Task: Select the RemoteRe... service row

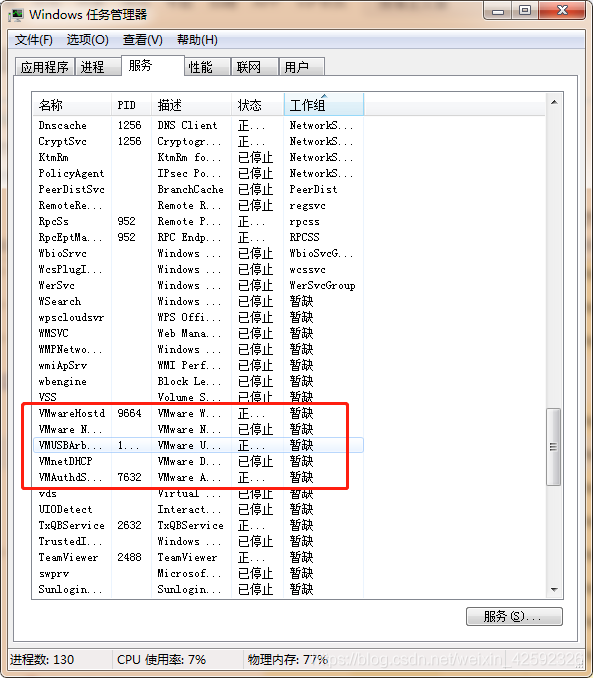Action: point(198,205)
